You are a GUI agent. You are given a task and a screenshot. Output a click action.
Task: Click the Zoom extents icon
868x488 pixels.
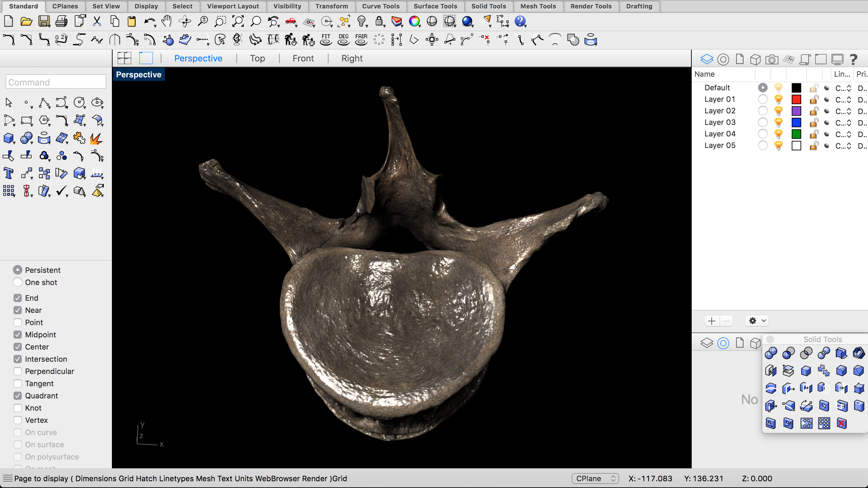pos(238,21)
